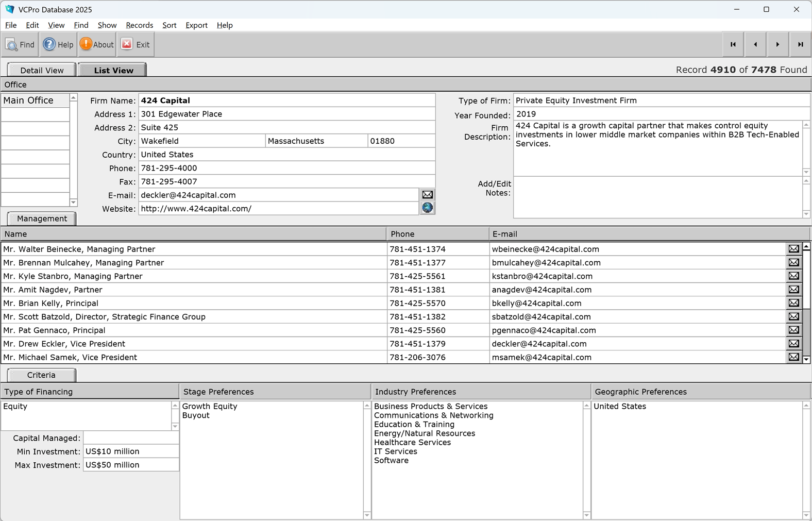Click the Add/Edit Notes text area

(x=658, y=197)
